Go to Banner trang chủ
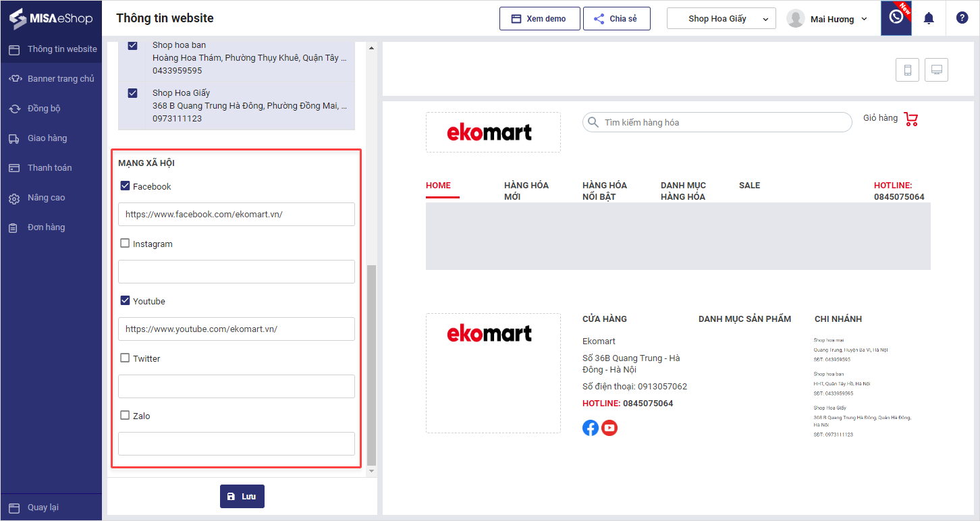Viewport: 980px width, 521px height. pyautogui.click(x=51, y=79)
